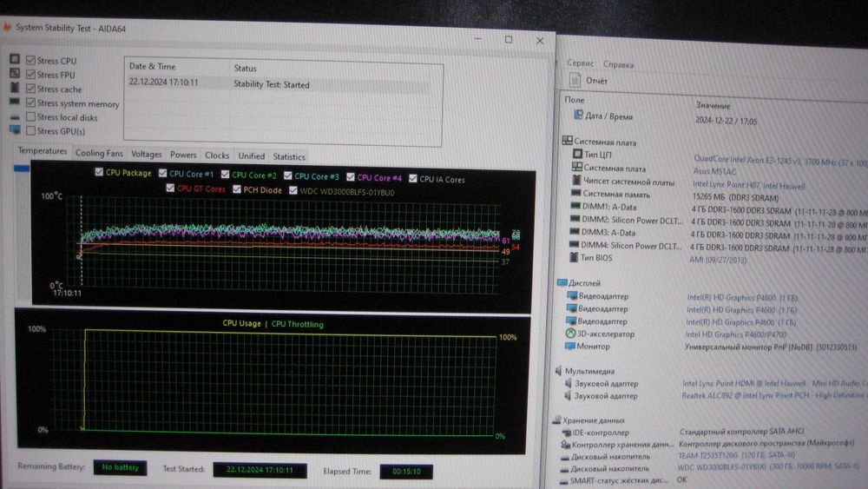Image resolution: width=868 pixels, height=489 pixels.
Task: Click the memory icon beside Stress system memory
Action: click(x=15, y=102)
